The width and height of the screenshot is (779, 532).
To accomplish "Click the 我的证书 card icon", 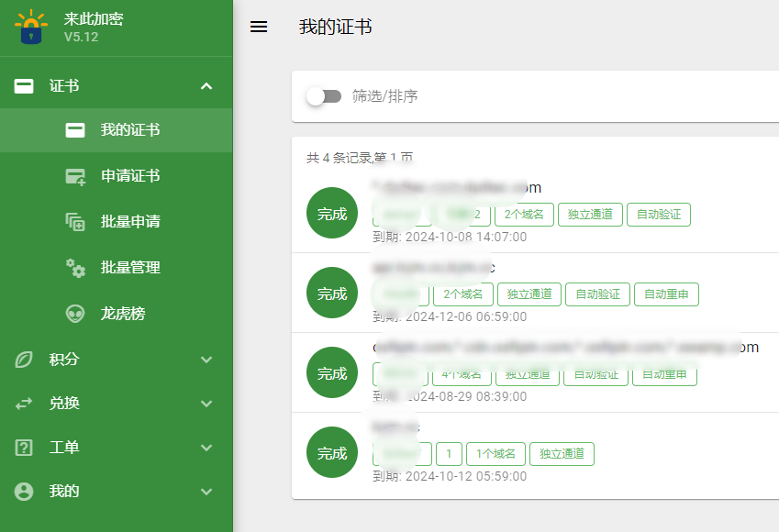I will tap(75, 130).
